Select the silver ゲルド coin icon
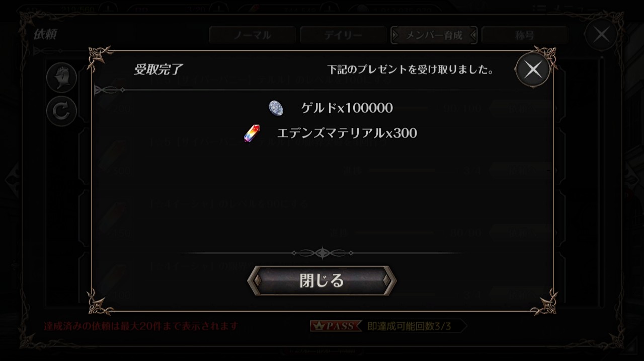644x361 pixels. [276, 108]
